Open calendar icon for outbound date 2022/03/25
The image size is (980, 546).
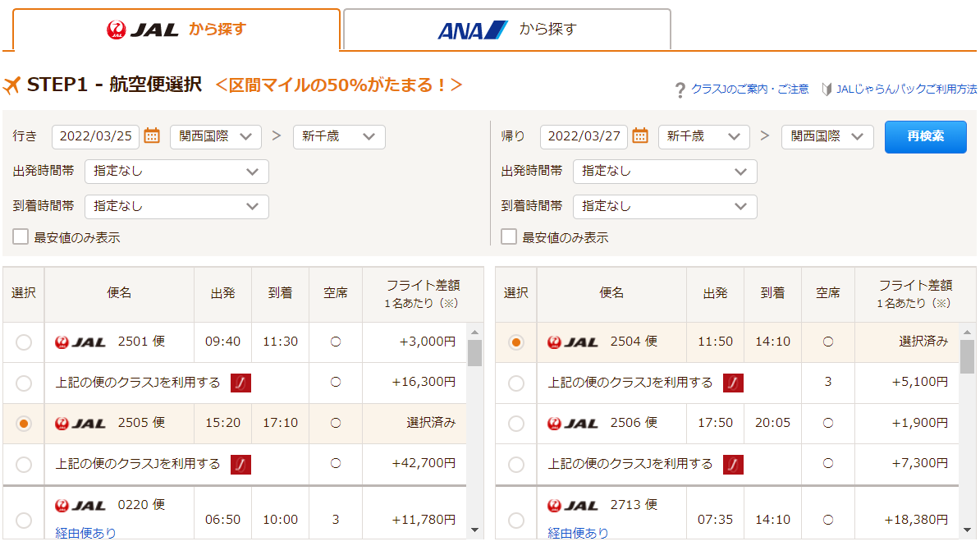coord(152,135)
